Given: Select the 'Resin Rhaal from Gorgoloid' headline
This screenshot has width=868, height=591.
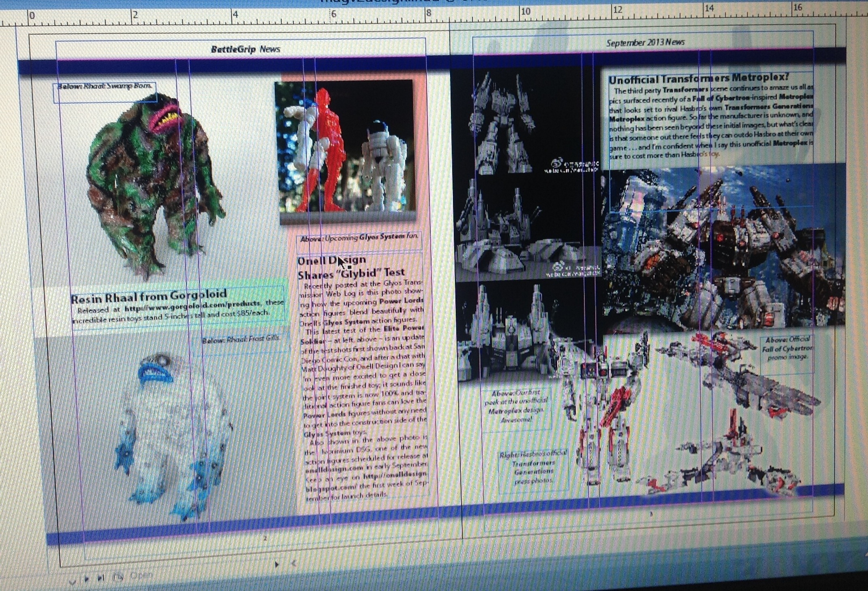Looking at the screenshot, I should 149,297.
